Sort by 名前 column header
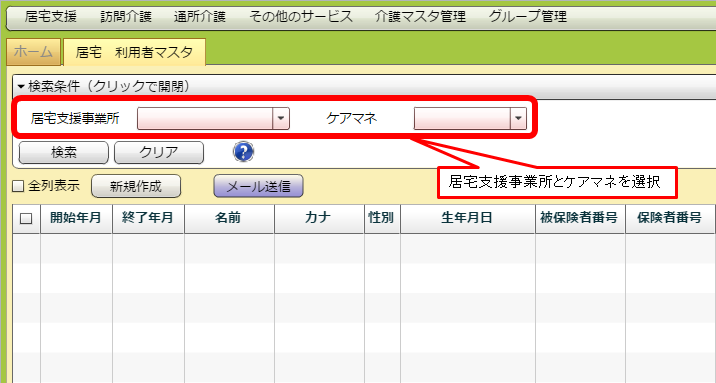This screenshot has width=716, height=383. coord(229,219)
